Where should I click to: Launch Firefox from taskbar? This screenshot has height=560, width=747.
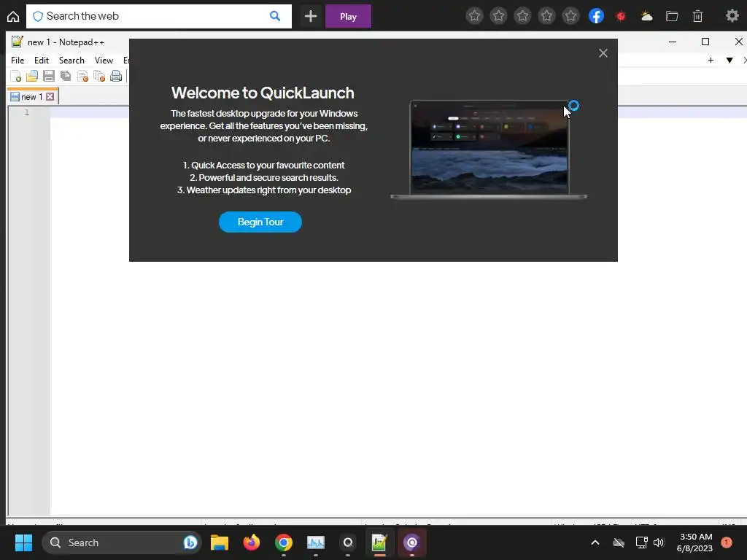pyautogui.click(x=252, y=542)
